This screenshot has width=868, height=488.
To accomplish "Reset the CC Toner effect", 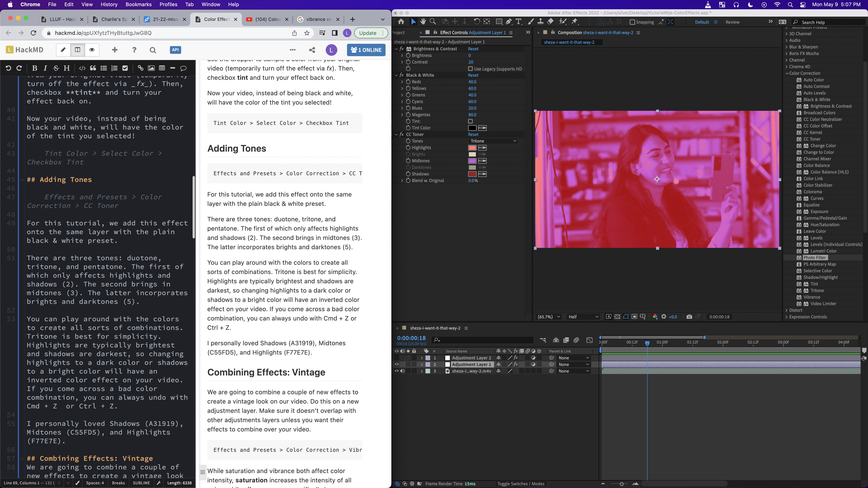I will click(473, 134).
